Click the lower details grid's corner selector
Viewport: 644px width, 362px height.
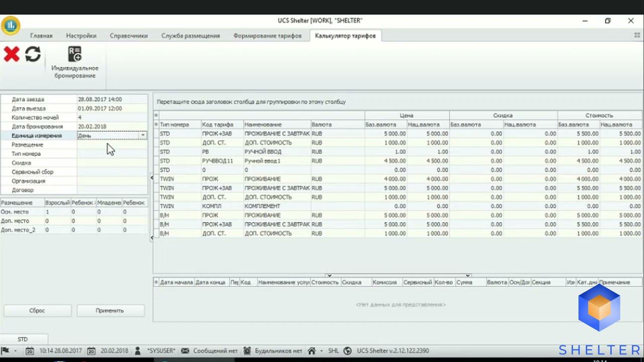click(x=156, y=282)
